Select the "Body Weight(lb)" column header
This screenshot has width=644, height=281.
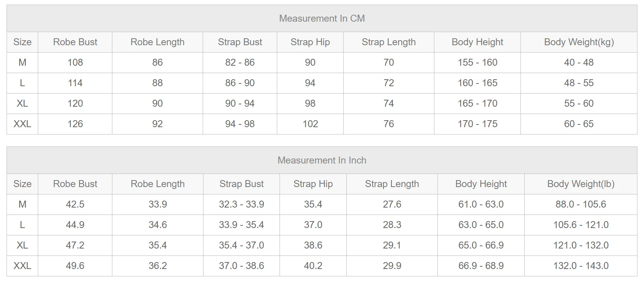(x=581, y=184)
